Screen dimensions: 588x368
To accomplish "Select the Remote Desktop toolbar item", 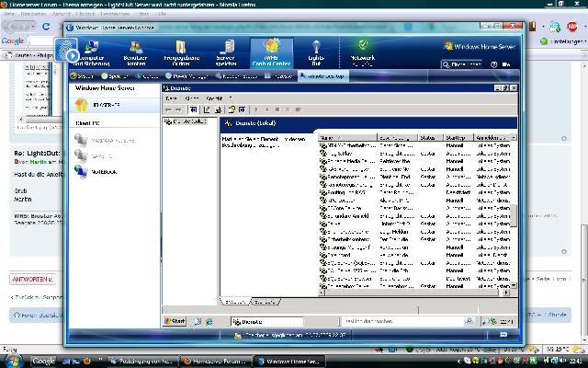I will click(322, 76).
